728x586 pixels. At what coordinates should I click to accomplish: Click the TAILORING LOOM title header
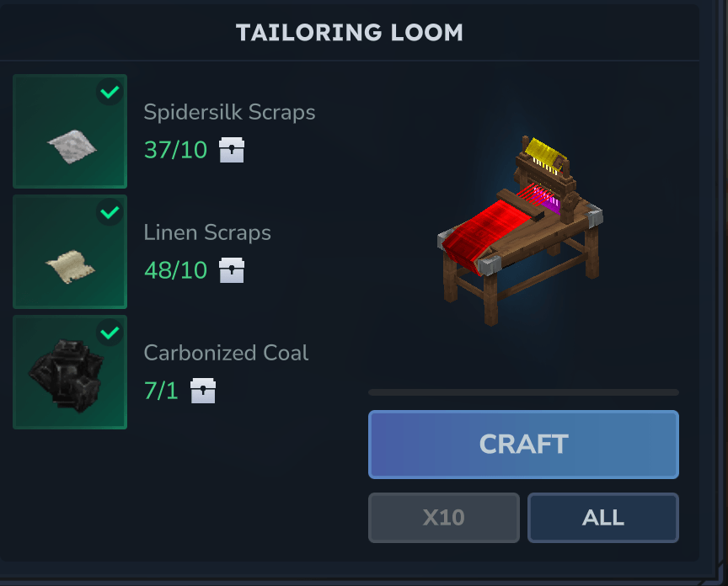coord(349,33)
